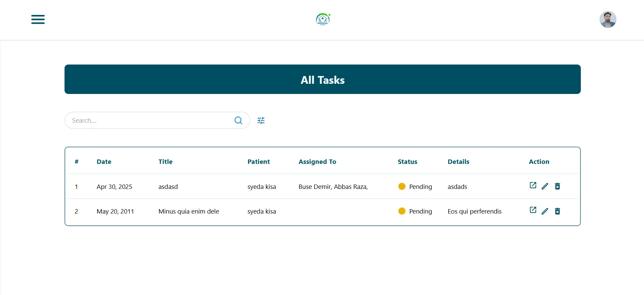Image resolution: width=644 pixels, height=295 pixels.
Task: Open 'Minus quia enim dele' task view
Action: pos(533,210)
